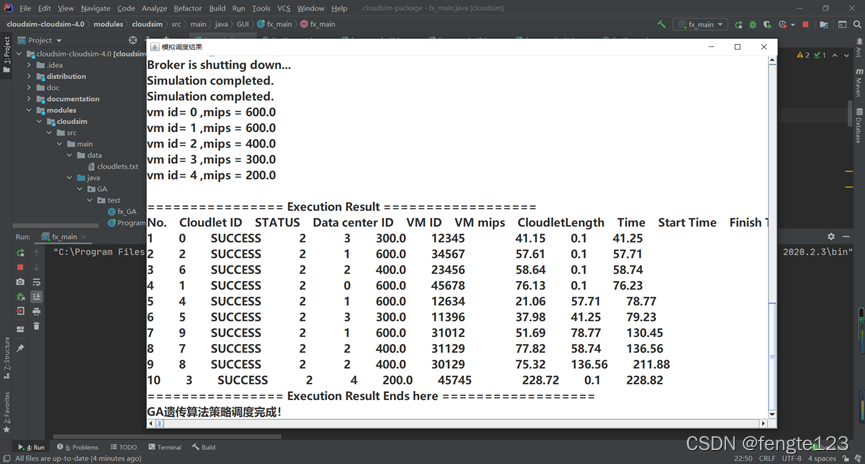This screenshot has height=464, width=865.
Task: Toggle soft-wrap in the Run console
Action: click(36, 282)
